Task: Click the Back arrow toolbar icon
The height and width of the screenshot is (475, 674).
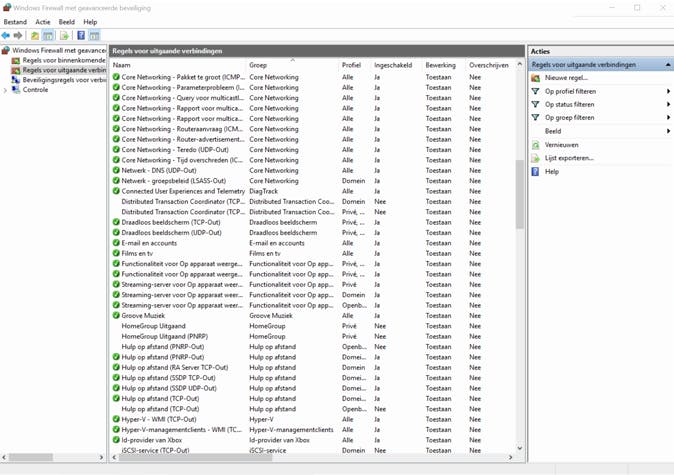Action: (6, 36)
